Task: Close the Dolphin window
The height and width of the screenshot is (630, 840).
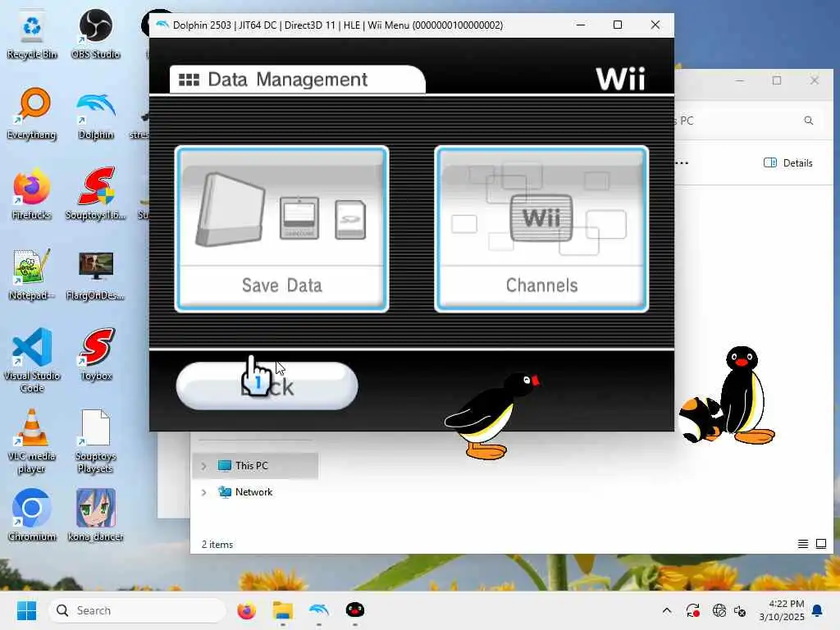Action: [655, 25]
